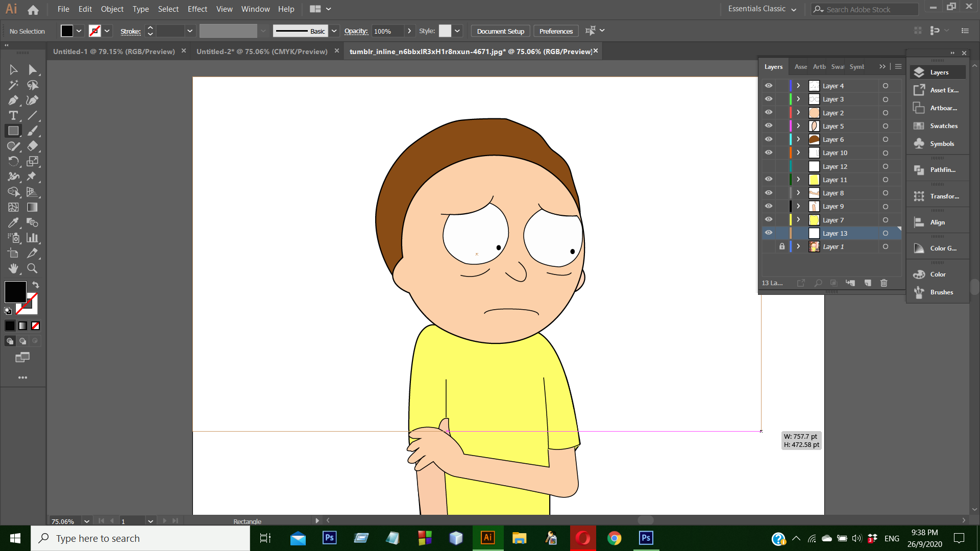Expand Layer 10 contents
This screenshot has height=551, width=980.
(799, 153)
